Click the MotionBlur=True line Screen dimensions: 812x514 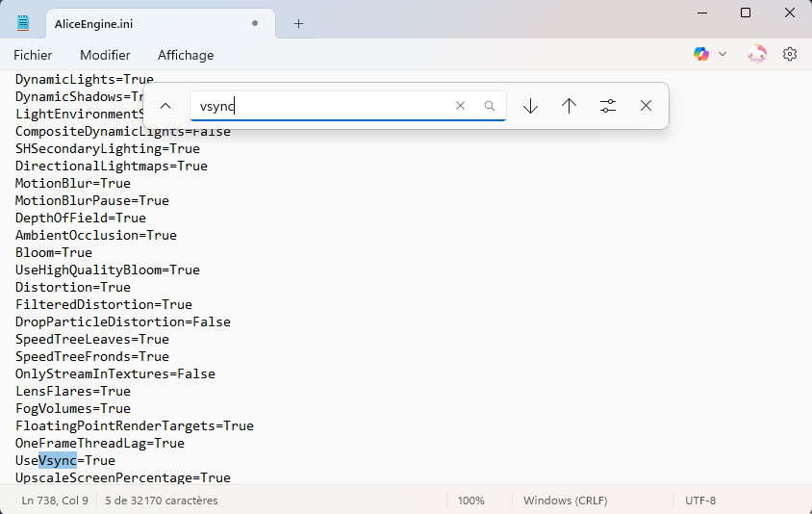pyautogui.click(x=73, y=183)
